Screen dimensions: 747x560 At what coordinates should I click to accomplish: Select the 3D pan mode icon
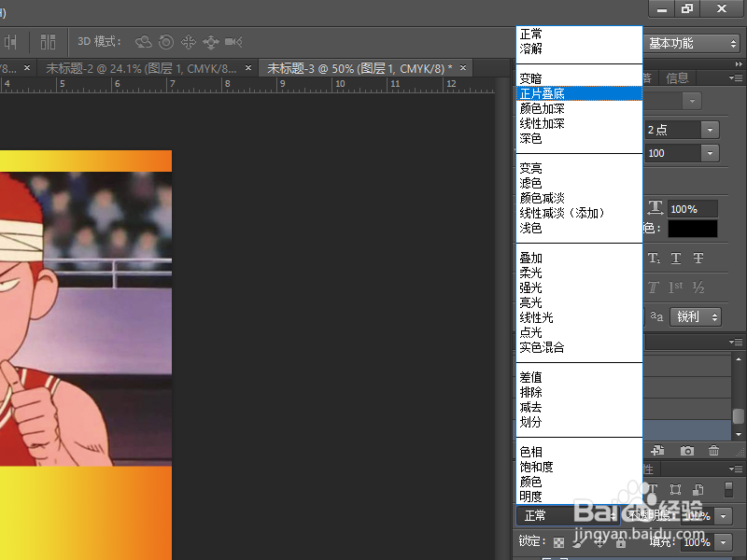[x=189, y=42]
